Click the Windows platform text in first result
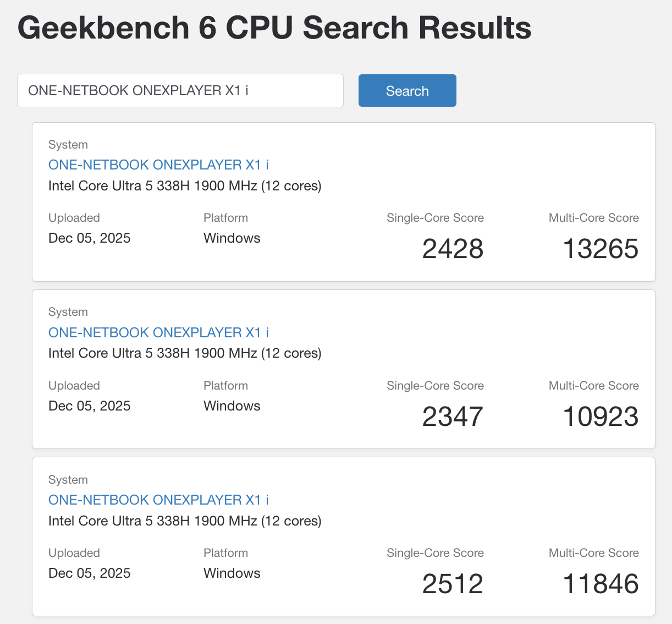 (x=232, y=238)
